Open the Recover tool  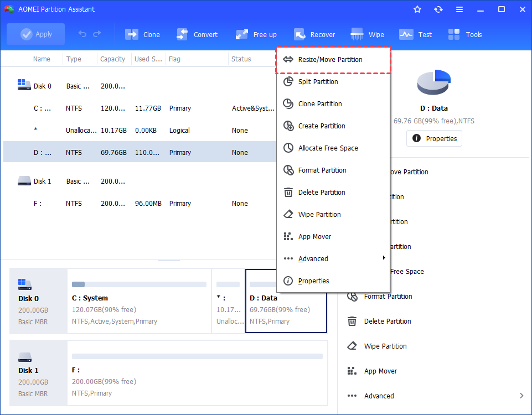(299, 34)
